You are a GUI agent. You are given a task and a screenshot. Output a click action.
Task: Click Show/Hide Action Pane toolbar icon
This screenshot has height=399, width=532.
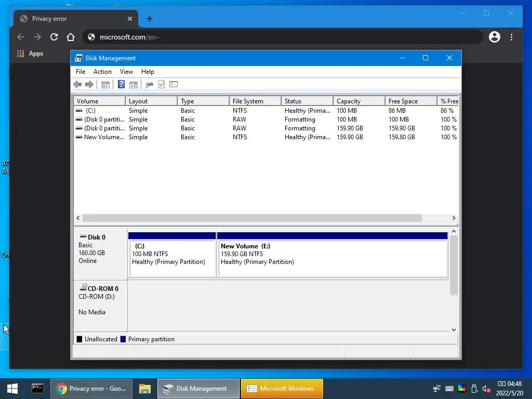coord(134,85)
